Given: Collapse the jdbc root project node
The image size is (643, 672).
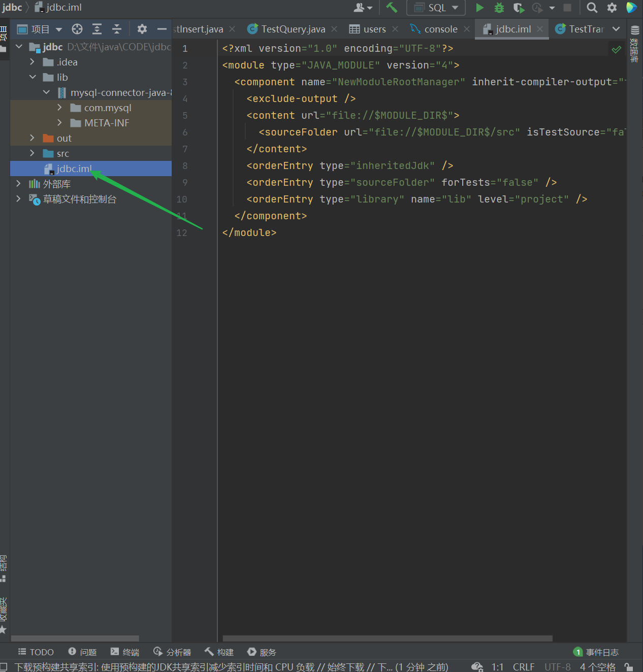Looking at the screenshot, I should 19,47.
